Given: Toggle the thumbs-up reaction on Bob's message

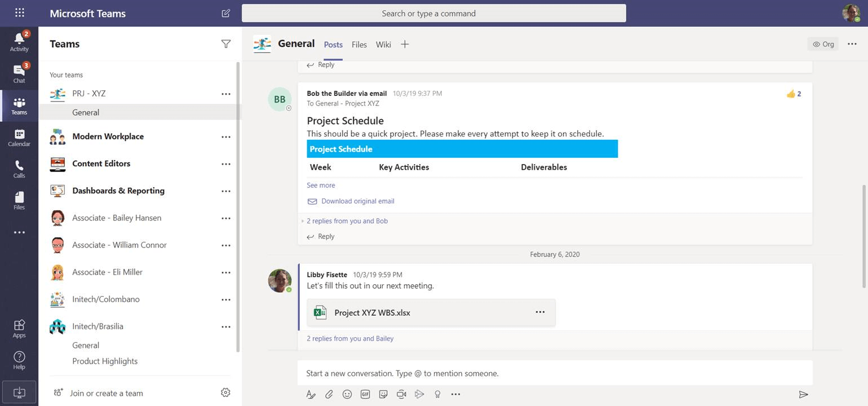Looking at the screenshot, I should pos(794,94).
